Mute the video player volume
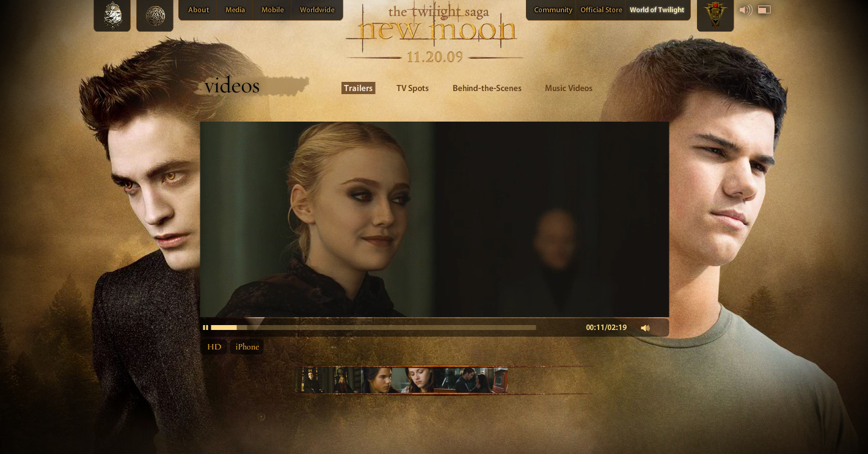The width and height of the screenshot is (868, 454). (x=645, y=328)
